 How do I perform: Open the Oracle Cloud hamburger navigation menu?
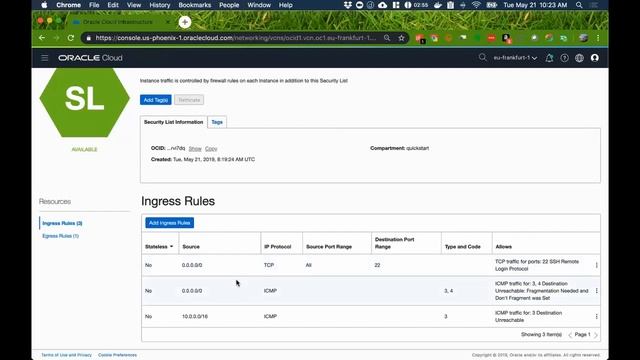44,58
